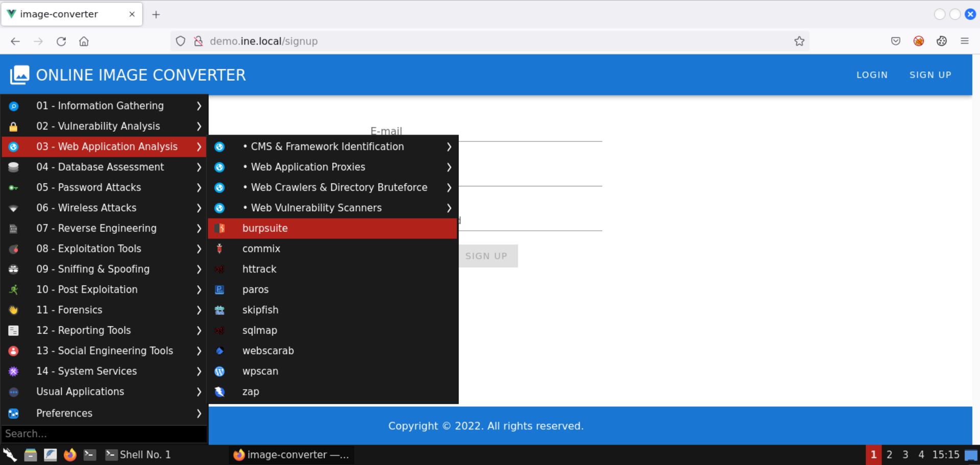Switch to workspace 4
980x465 pixels.
[x=921, y=454]
